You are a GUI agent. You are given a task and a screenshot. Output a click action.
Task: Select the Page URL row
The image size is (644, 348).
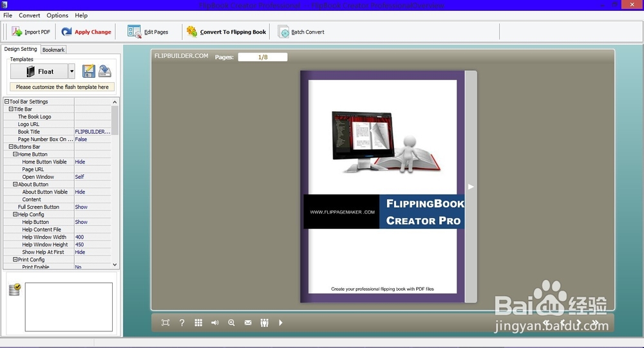(57, 169)
